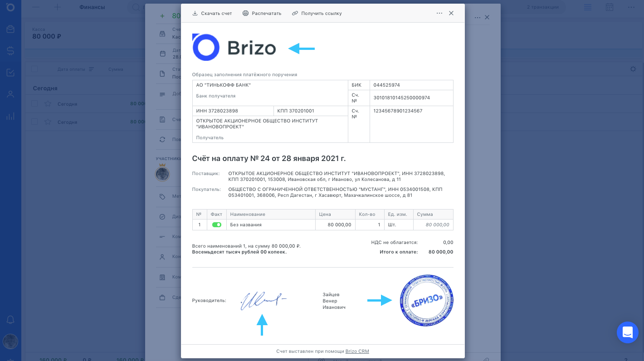
Task: Open the invoice preview three-dots menu
Action: tap(439, 13)
